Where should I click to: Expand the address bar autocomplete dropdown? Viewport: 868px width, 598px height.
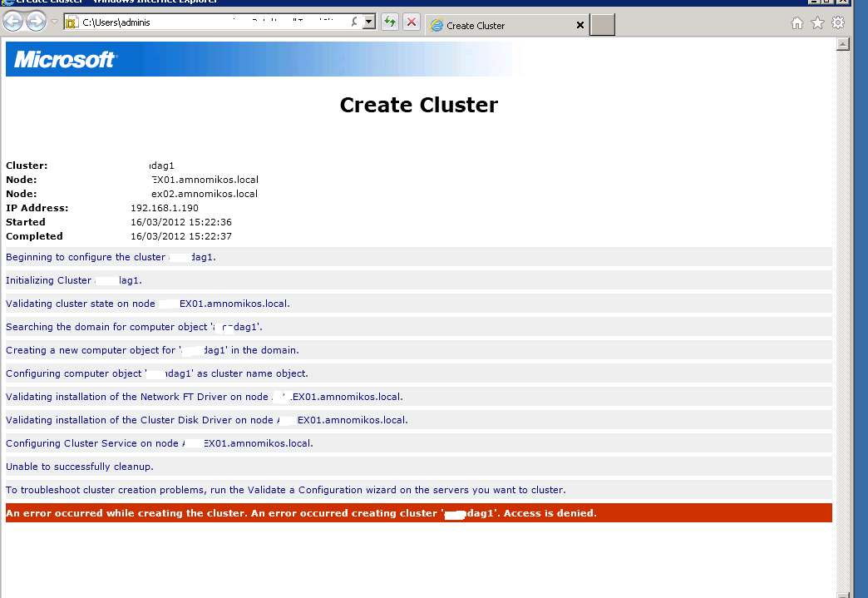(369, 22)
